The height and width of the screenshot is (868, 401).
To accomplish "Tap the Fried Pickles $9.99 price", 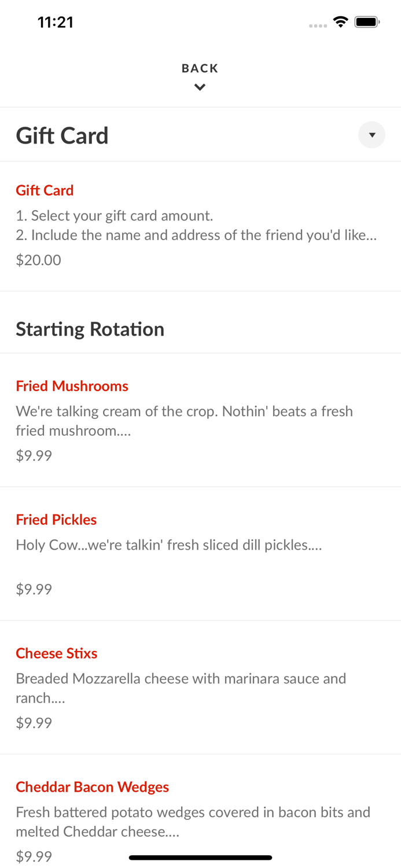I will 34,589.
